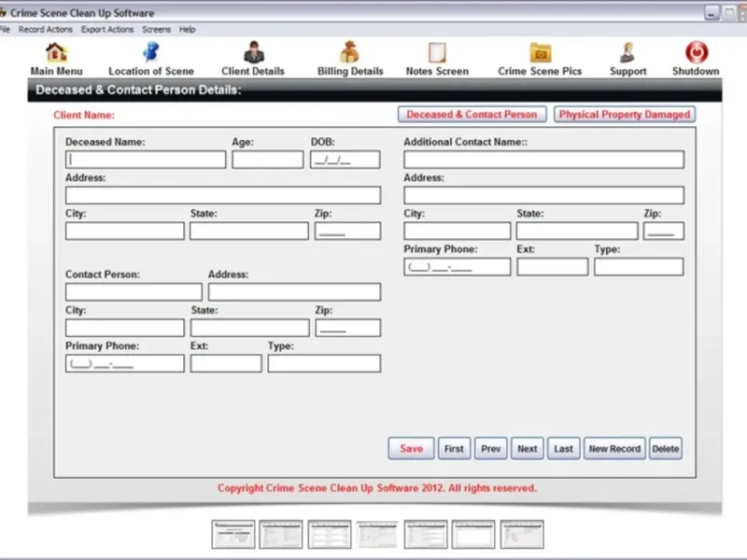Screen dimensions: 747x560
Task: Click the deceased Address field
Action: pyautogui.click(x=223, y=195)
